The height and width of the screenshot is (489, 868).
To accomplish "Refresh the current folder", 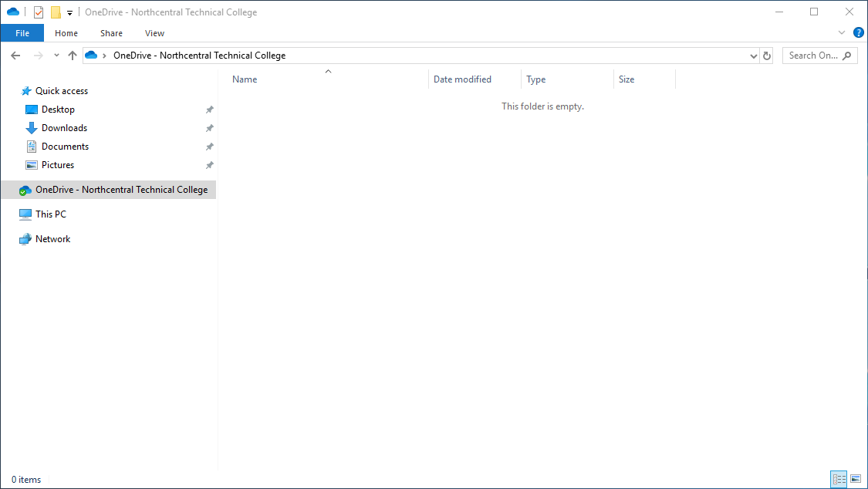I will pos(767,56).
